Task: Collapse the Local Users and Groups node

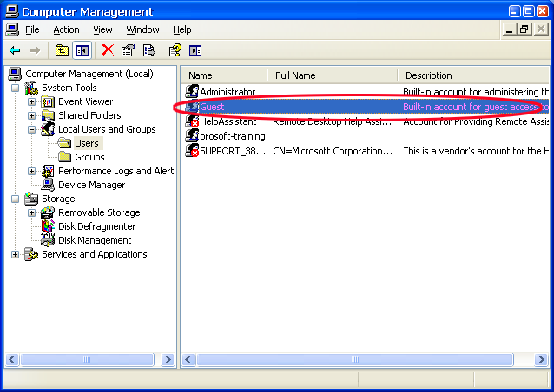Action: 32,129
